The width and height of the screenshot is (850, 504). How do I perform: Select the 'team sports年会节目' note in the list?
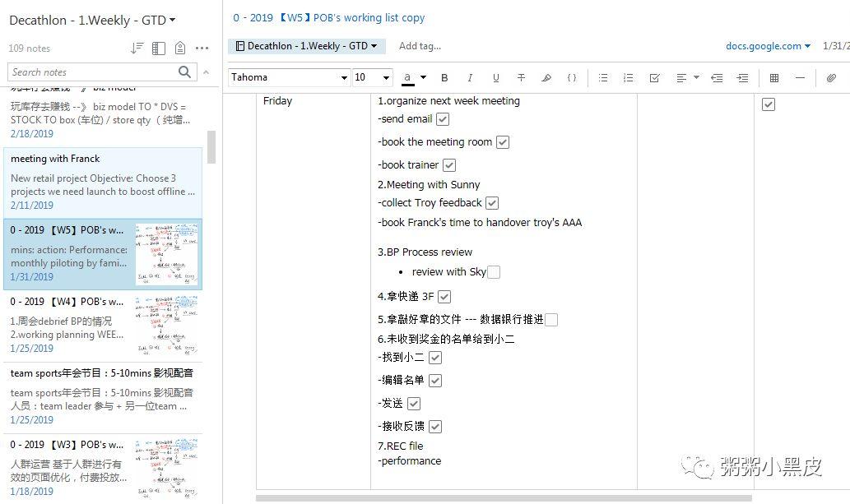pyautogui.click(x=102, y=395)
